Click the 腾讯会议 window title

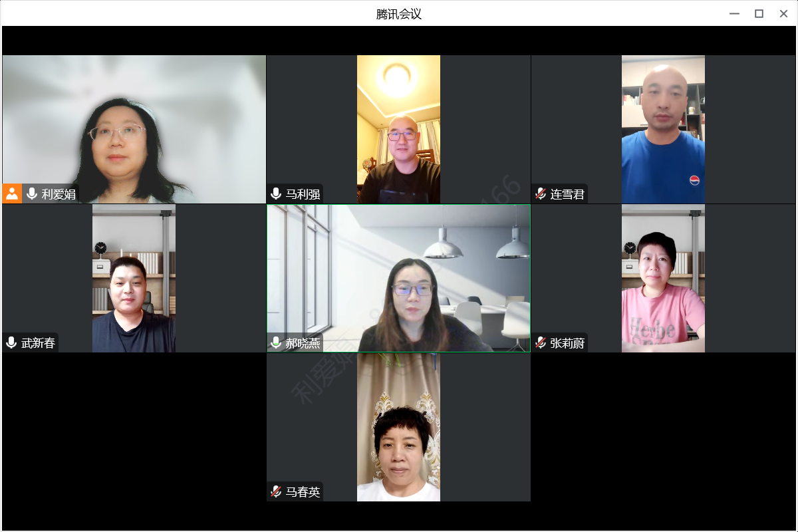pos(399,14)
